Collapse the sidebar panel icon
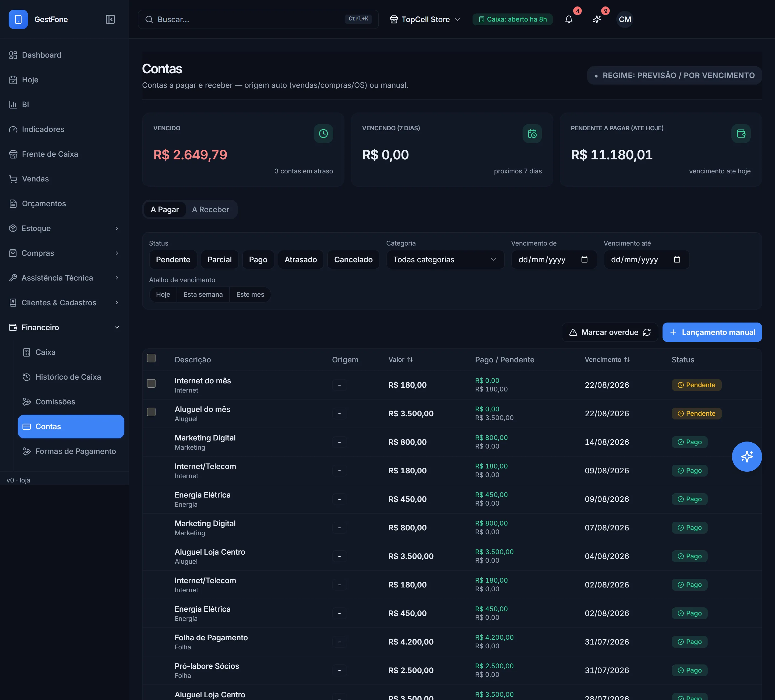 click(x=110, y=19)
